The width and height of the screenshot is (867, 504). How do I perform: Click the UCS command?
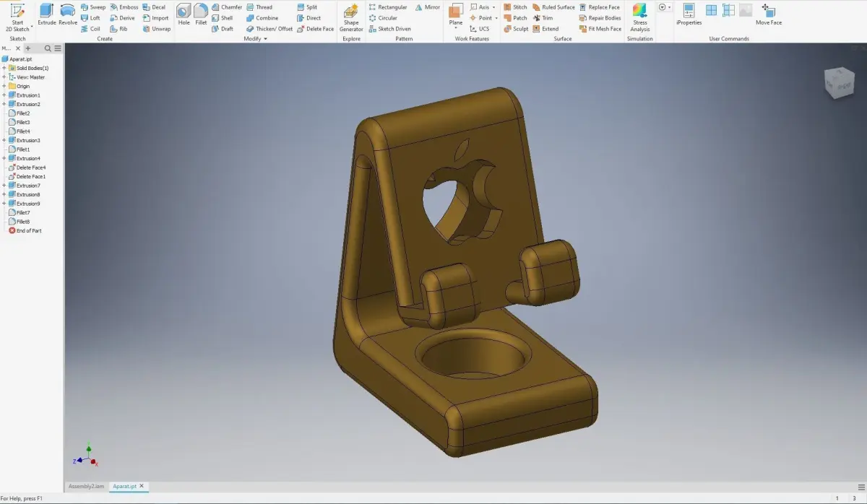click(479, 29)
